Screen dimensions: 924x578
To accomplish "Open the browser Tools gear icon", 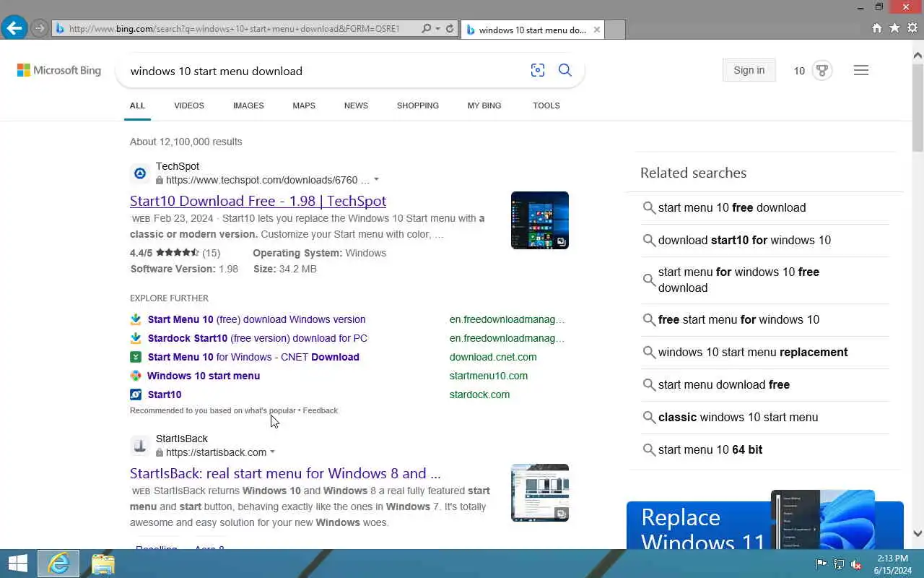I will [x=912, y=28].
